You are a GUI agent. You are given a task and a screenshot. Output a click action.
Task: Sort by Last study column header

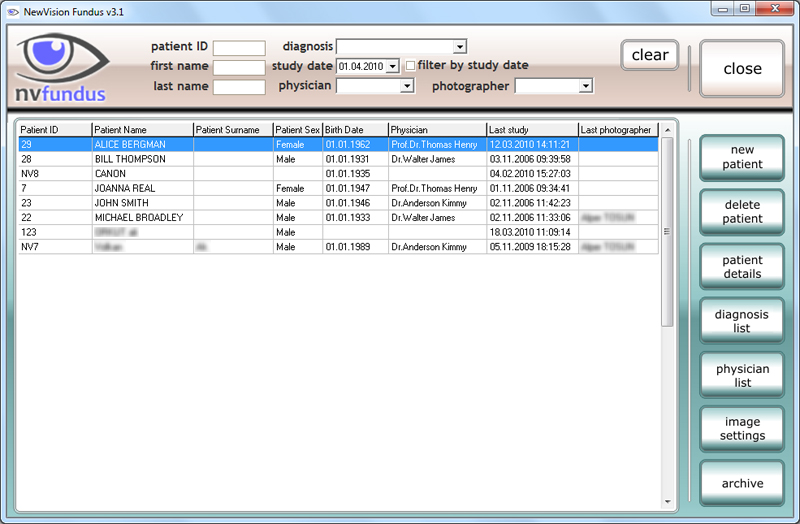coord(531,130)
